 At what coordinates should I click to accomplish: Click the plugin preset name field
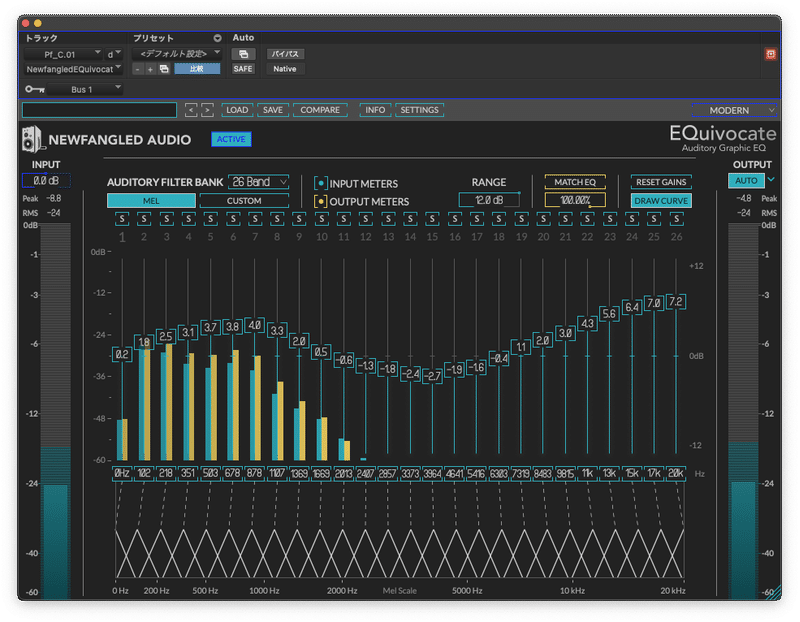(99, 110)
